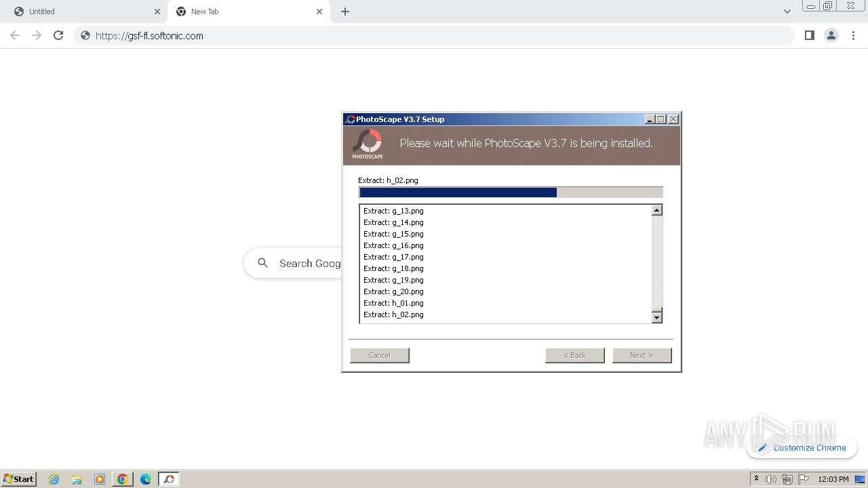868x488 pixels.
Task: Minimize the Chrome window
Action: coord(811,6)
